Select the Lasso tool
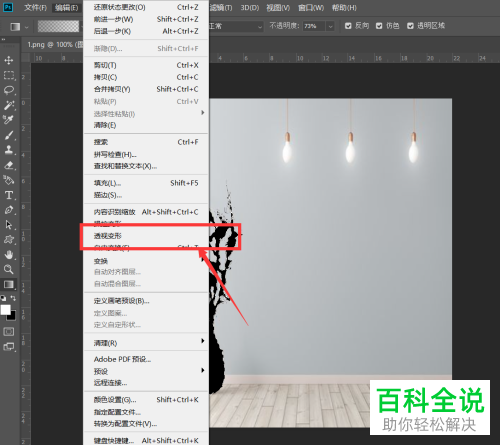 point(9,90)
